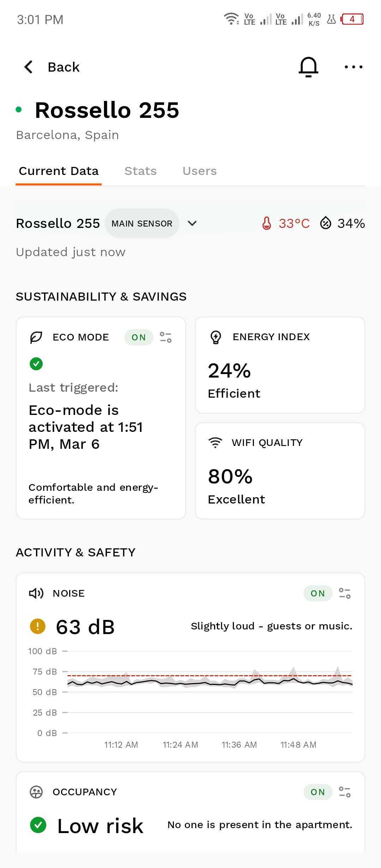This screenshot has height=868, width=381.
Task: Open the three-dot more options menu
Action: 353,67
